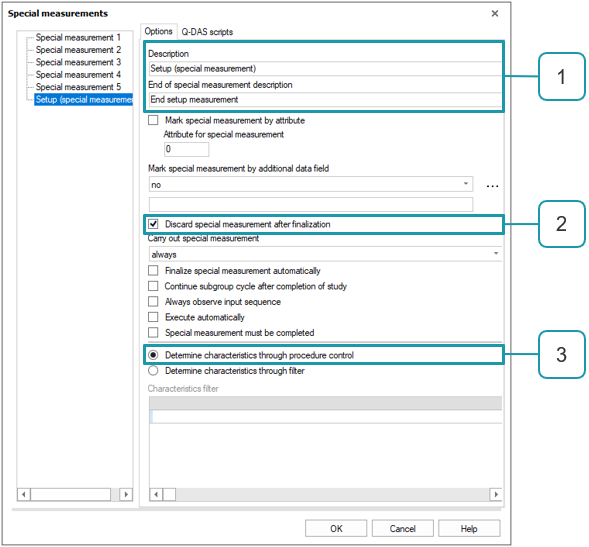The width and height of the screenshot is (589, 547).
Task: Enable Mark special measurement by attribute
Action: coord(153,120)
